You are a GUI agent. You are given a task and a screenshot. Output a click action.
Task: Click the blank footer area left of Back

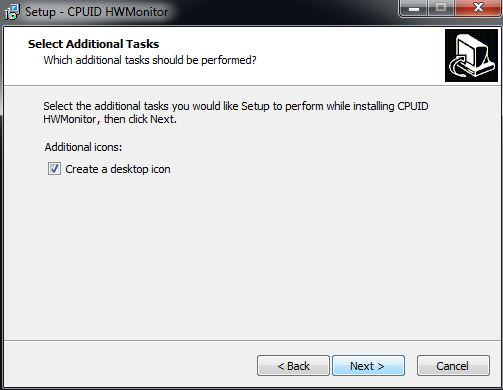point(130,366)
